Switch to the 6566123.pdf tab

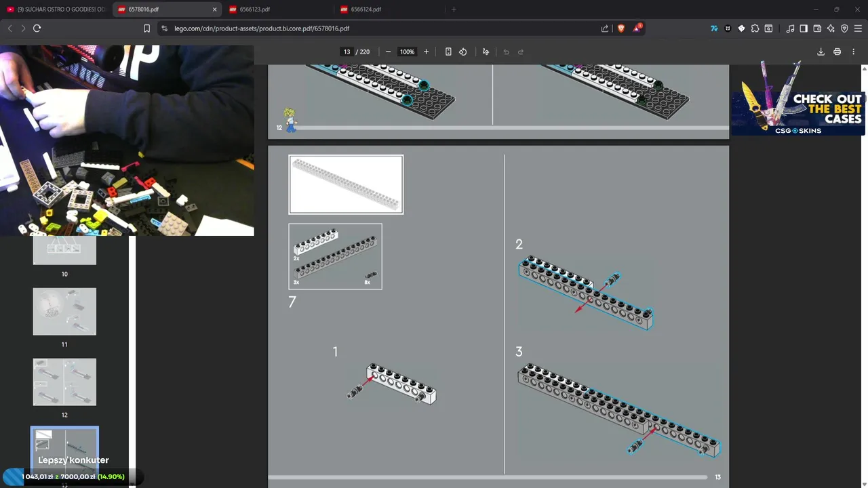pyautogui.click(x=278, y=9)
